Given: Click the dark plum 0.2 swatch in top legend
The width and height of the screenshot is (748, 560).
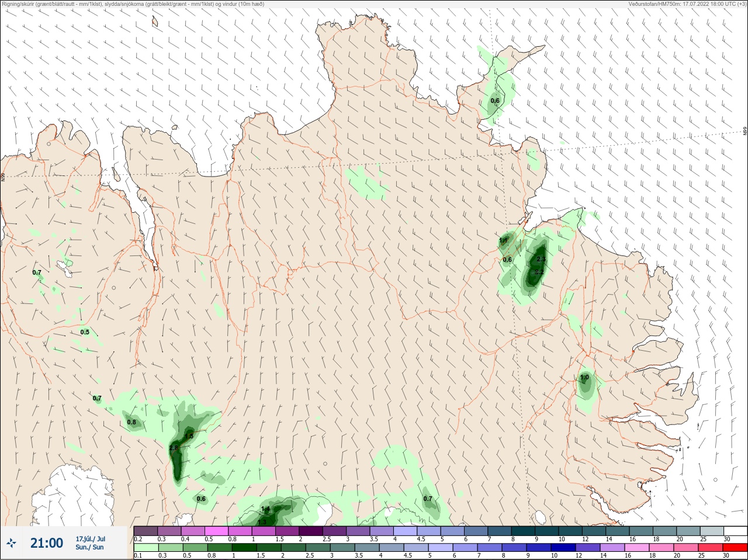Looking at the screenshot, I should tap(146, 531).
